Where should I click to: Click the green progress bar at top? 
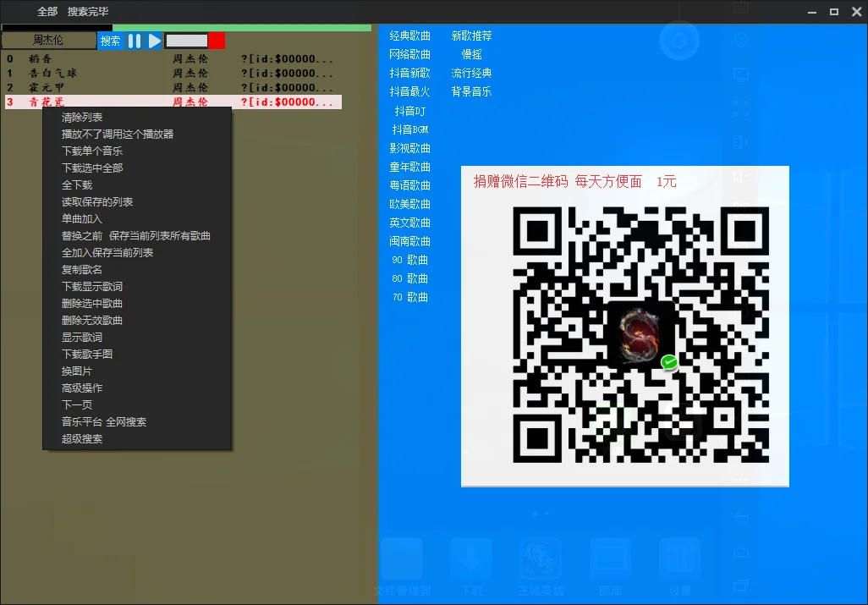tap(242, 28)
